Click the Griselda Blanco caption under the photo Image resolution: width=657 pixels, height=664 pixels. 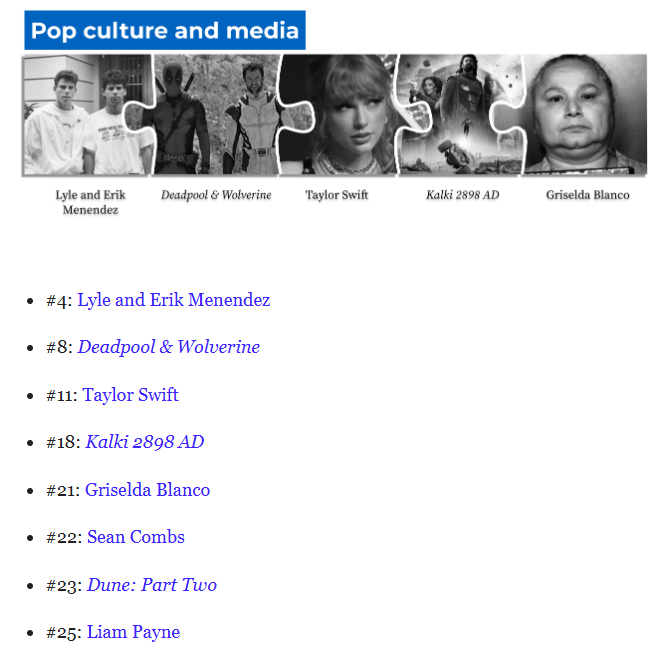coord(587,195)
